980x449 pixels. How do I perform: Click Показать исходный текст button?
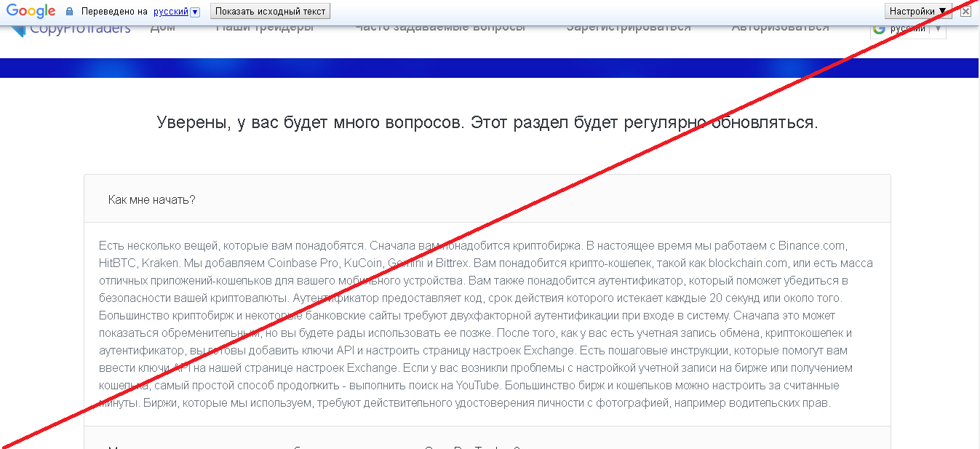pos(271,12)
